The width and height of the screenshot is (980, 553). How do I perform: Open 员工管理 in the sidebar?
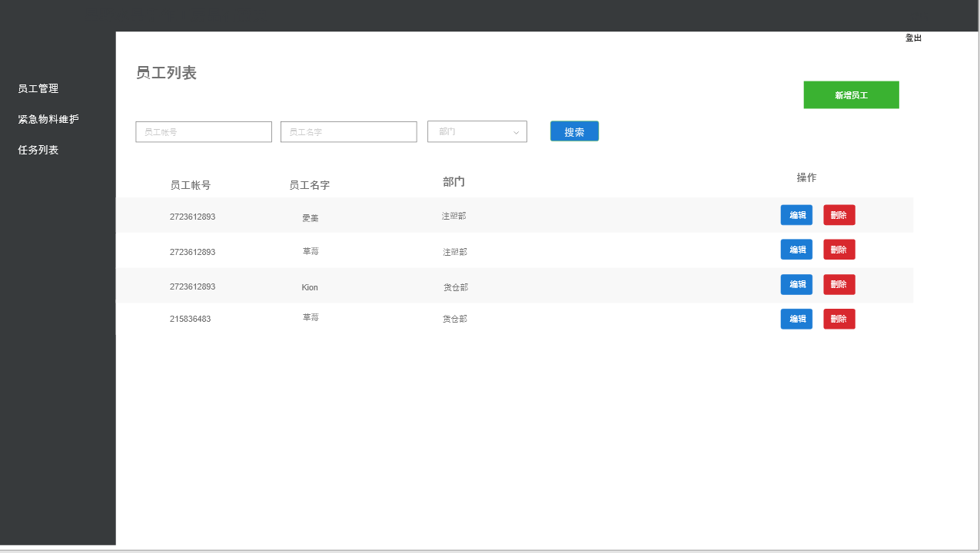[38, 88]
